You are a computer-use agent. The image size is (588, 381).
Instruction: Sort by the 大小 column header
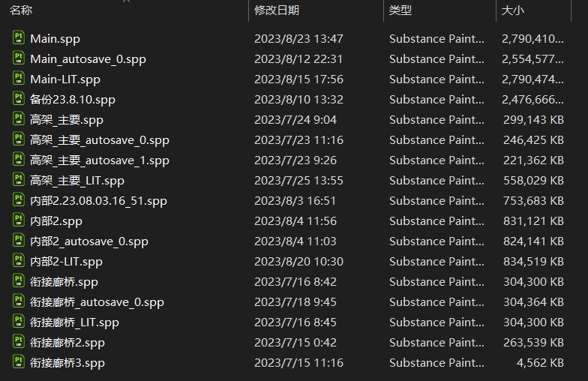coord(512,10)
